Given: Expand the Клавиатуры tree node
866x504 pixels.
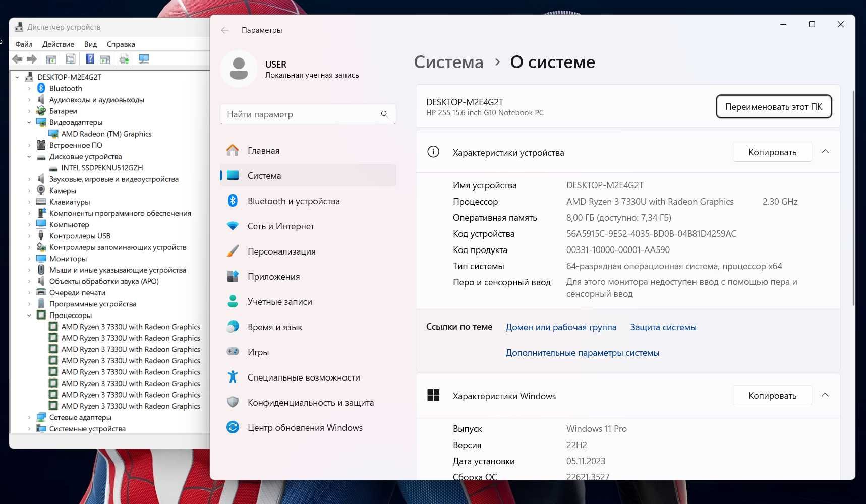Looking at the screenshot, I should (x=29, y=202).
